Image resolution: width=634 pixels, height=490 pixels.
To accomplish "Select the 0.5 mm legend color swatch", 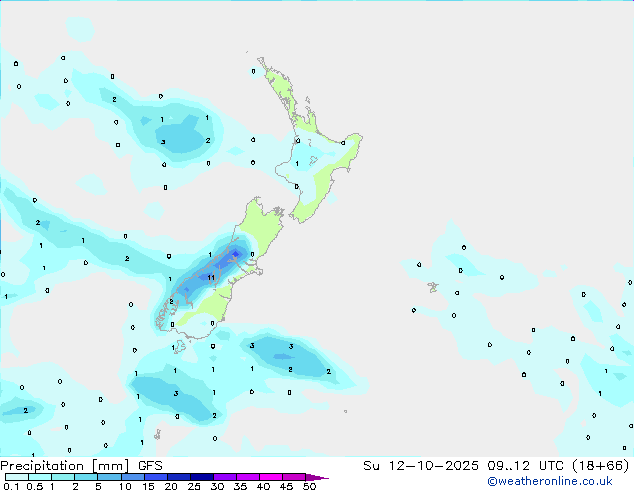I will [40, 477].
